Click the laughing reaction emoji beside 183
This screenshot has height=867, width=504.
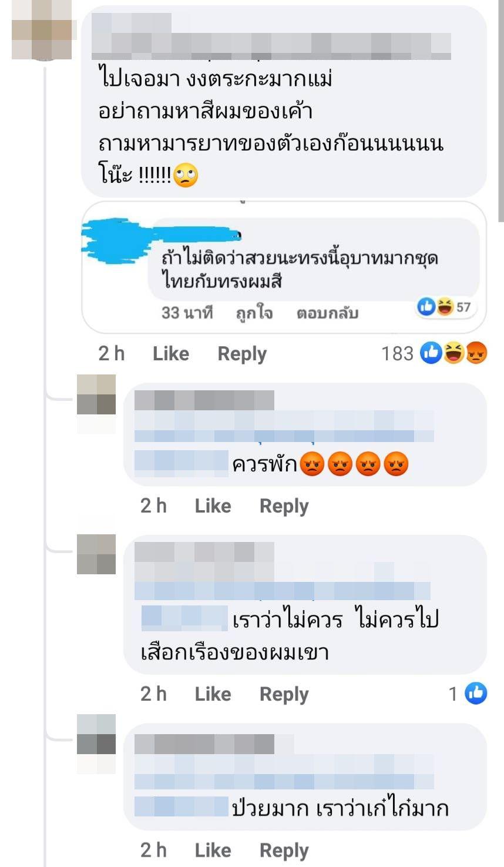(x=453, y=353)
